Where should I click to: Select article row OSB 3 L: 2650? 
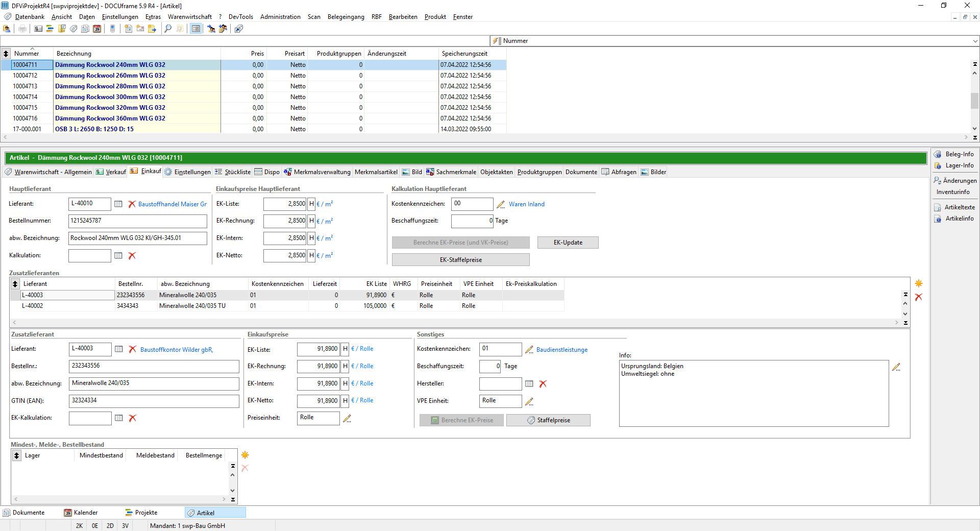click(254, 129)
